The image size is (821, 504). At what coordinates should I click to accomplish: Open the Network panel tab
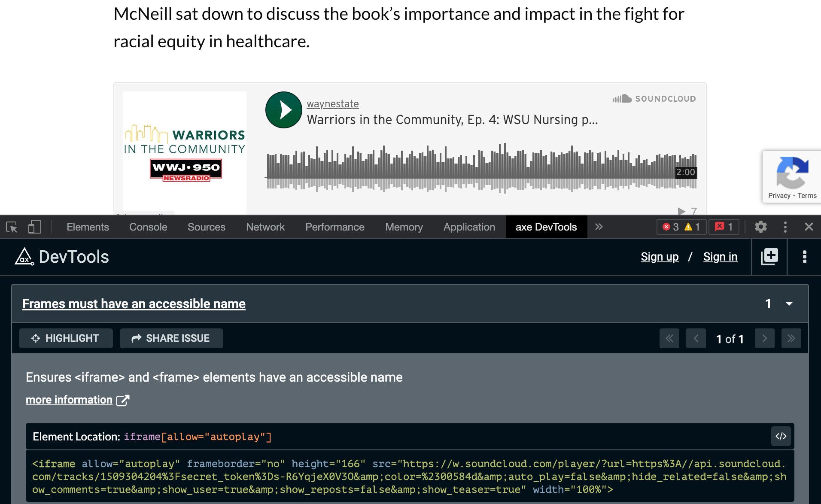pos(265,227)
